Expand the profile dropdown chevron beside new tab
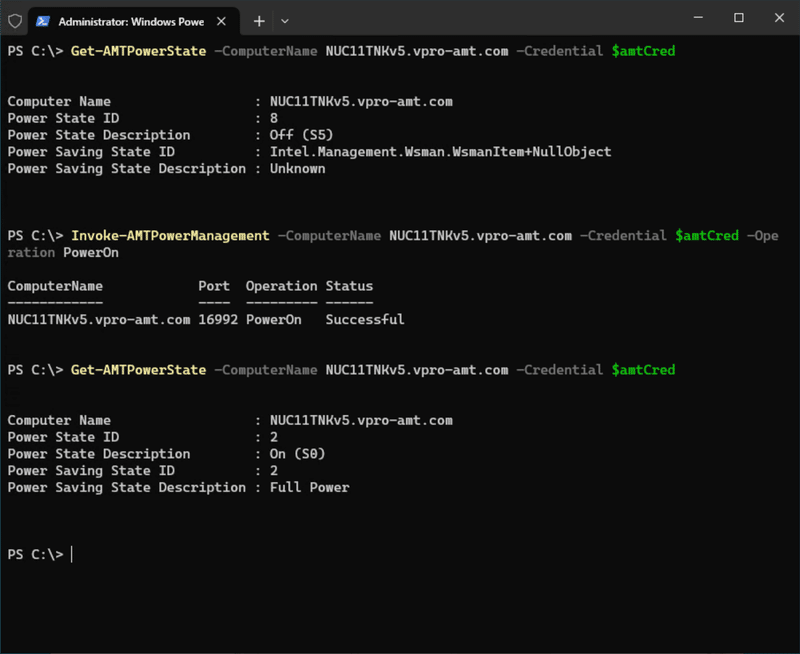This screenshot has height=654, width=800. pyautogui.click(x=285, y=21)
